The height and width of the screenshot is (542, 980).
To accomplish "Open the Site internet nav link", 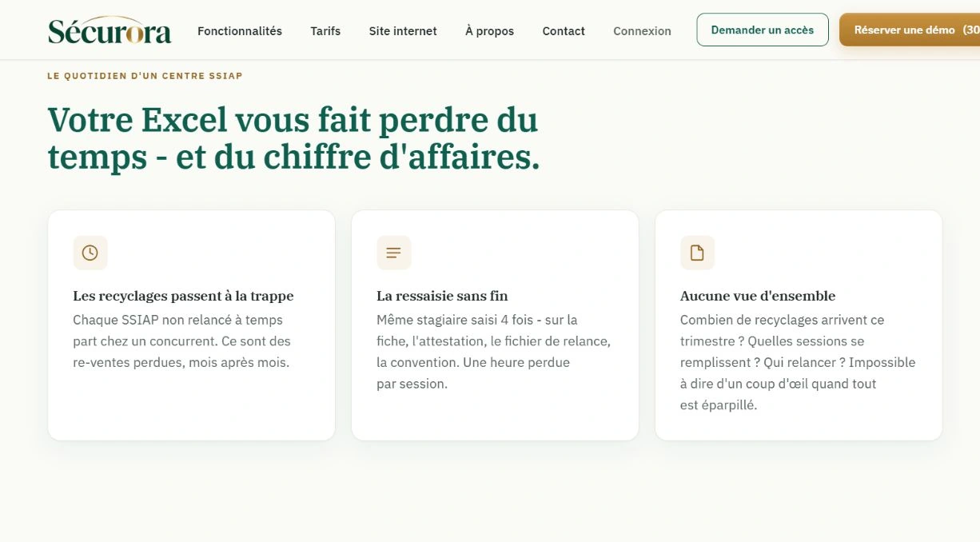I will click(403, 31).
